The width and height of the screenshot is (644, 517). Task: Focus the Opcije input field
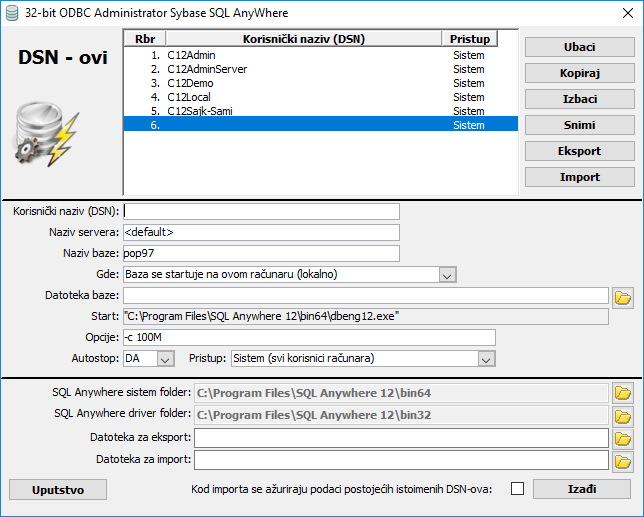coord(308,337)
